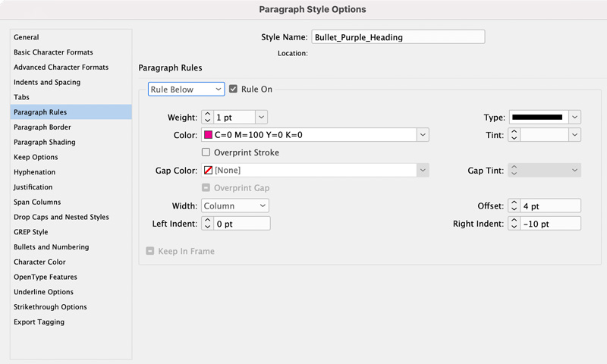This screenshot has height=364, width=607.
Task: Click the None gap color swatch
Action: click(x=208, y=170)
